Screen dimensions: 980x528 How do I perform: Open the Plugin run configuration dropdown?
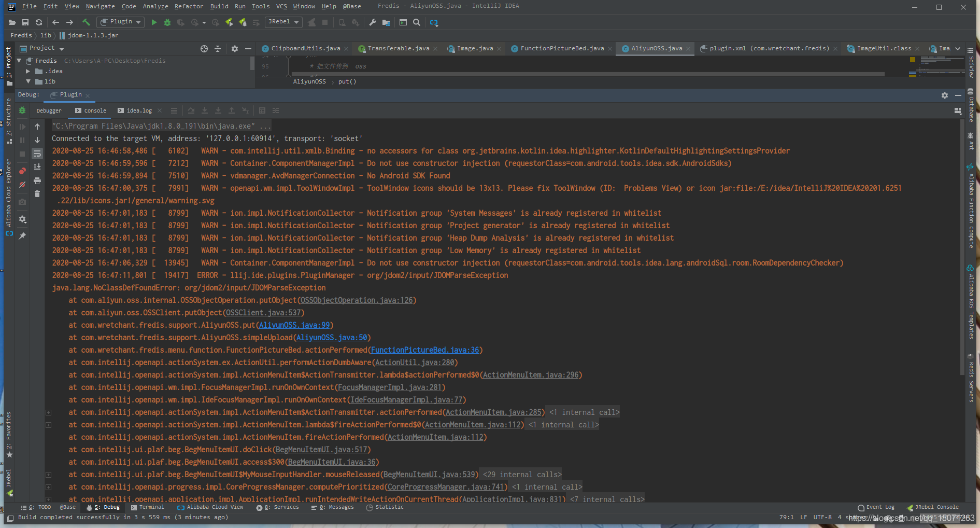[x=120, y=22]
